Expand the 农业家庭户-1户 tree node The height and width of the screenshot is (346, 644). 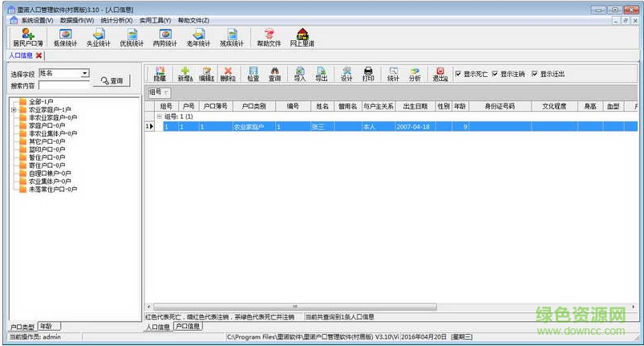click(x=14, y=110)
